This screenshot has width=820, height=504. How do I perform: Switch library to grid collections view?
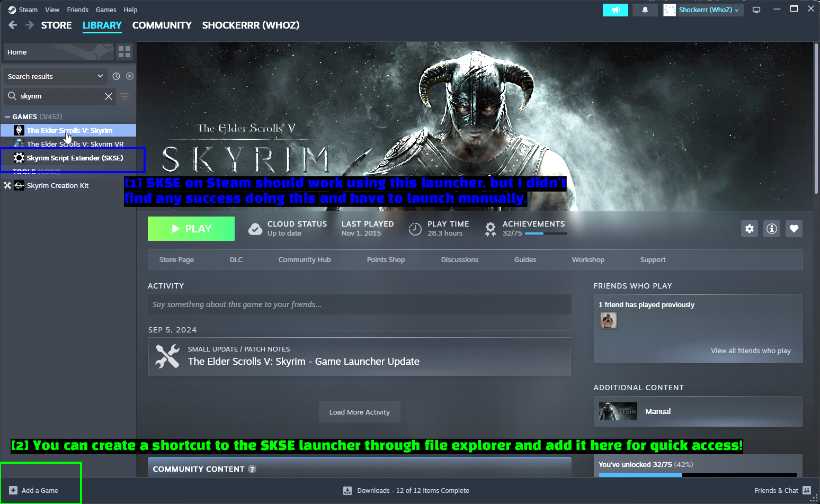tap(124, 52)
